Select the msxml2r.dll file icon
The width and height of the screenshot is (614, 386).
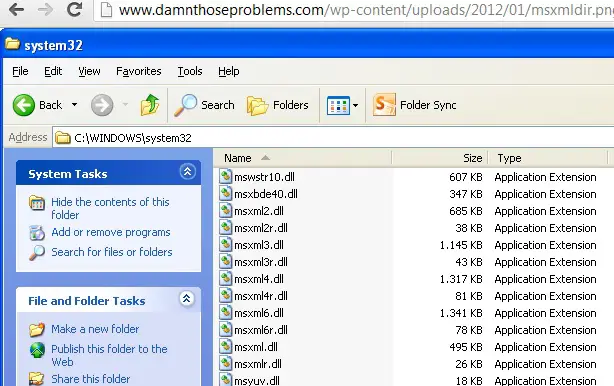(226, 227)
